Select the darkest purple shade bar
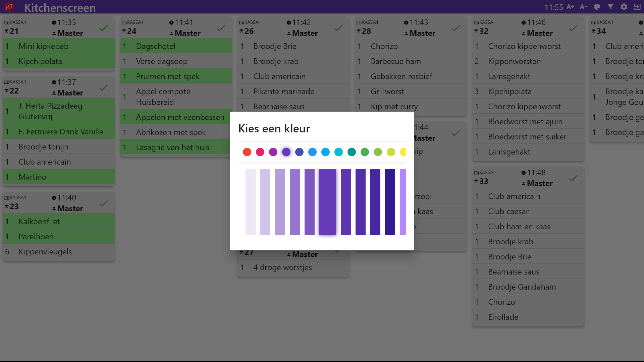The width and height of the screenshot is (644, 362). tap(390, 202)
